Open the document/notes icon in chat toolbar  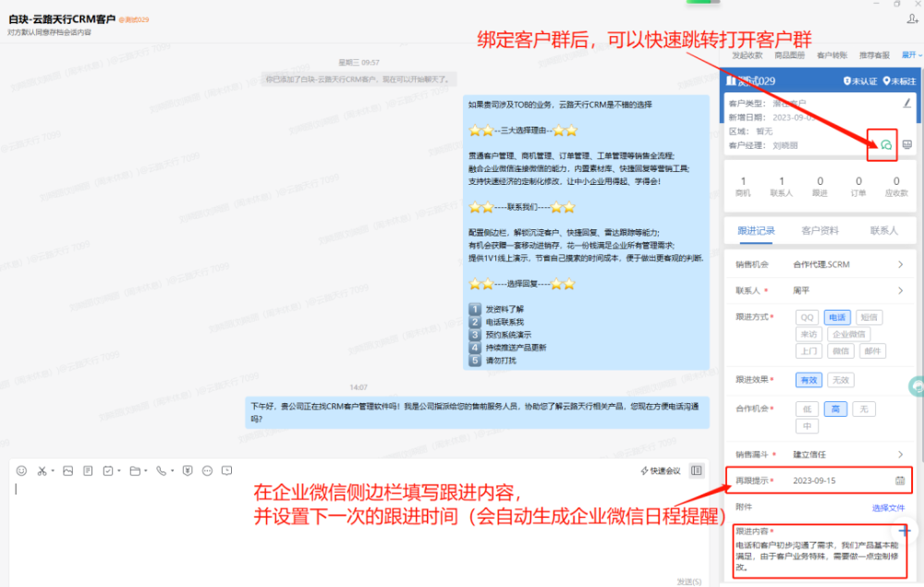(88, 471)
